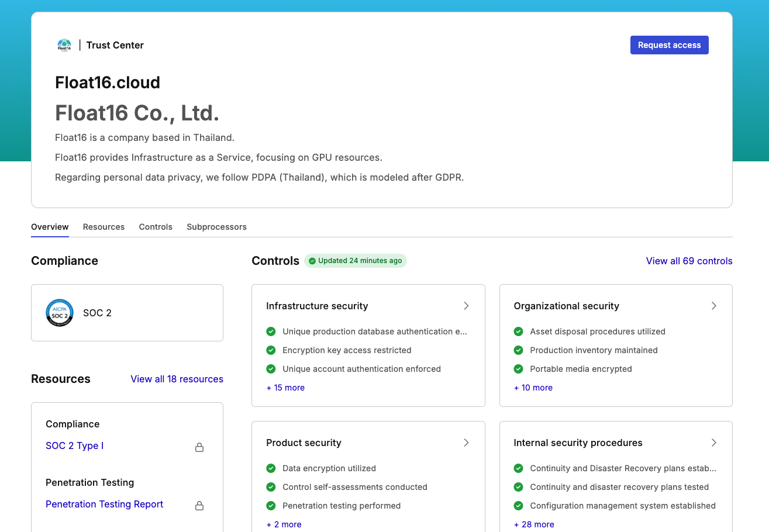
Task: Open the Penetration Testing Report link
Action: pos(104,504)
